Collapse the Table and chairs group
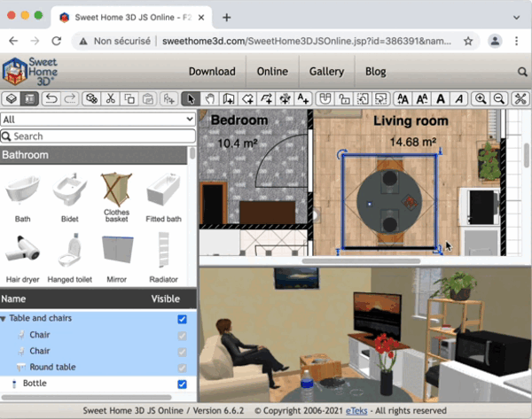532x419 pixels. pyautogui.click(x=4, y=319)
